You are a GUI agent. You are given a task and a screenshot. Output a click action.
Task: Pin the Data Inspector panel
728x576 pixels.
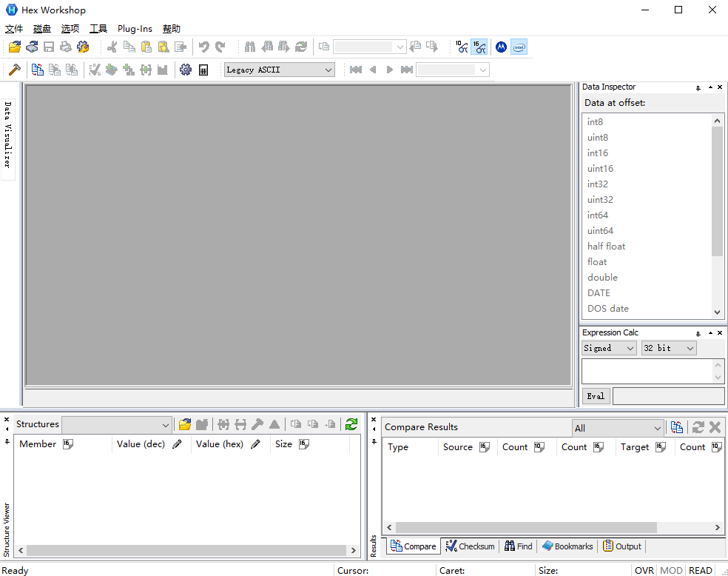(698, 87)
